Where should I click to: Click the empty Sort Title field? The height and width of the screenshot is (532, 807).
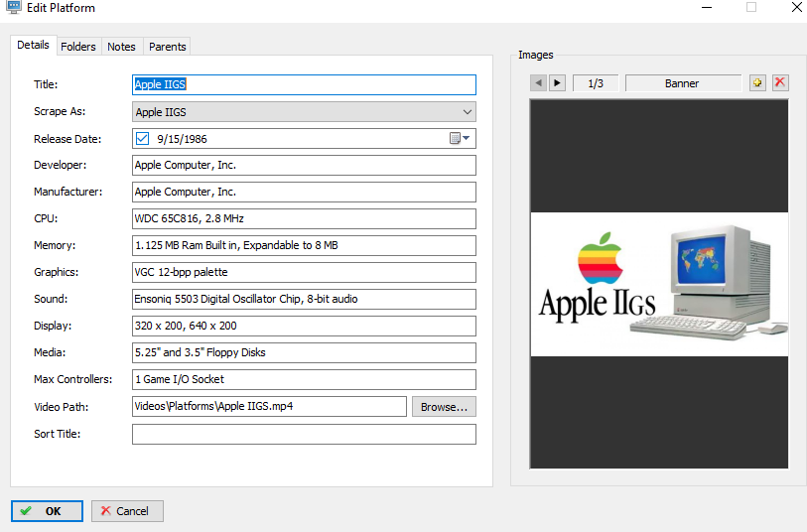[304, 435]
